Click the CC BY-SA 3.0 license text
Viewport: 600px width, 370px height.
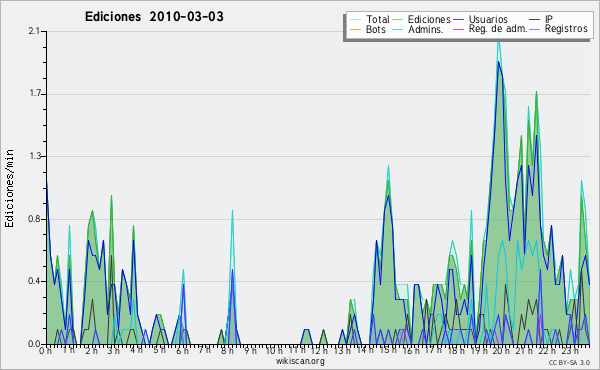point(569,362)
